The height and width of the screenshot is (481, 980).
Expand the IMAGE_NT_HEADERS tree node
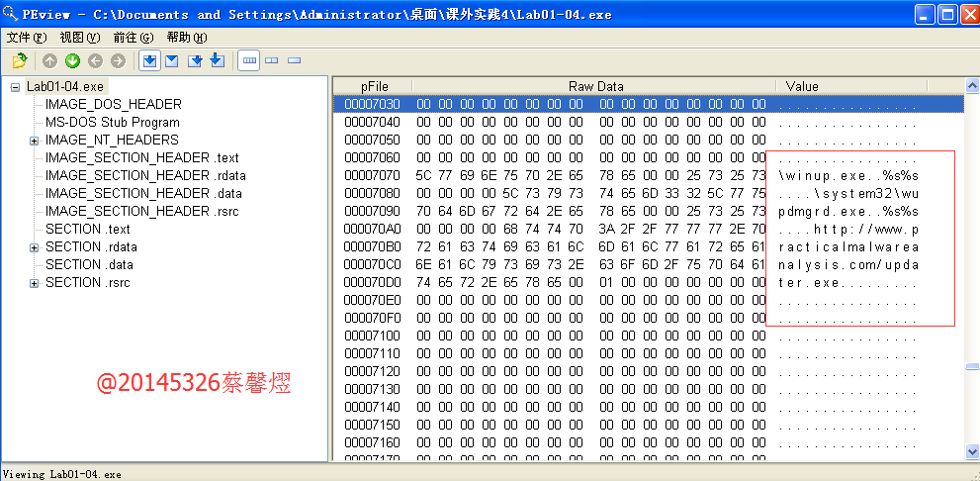point(34,141)
